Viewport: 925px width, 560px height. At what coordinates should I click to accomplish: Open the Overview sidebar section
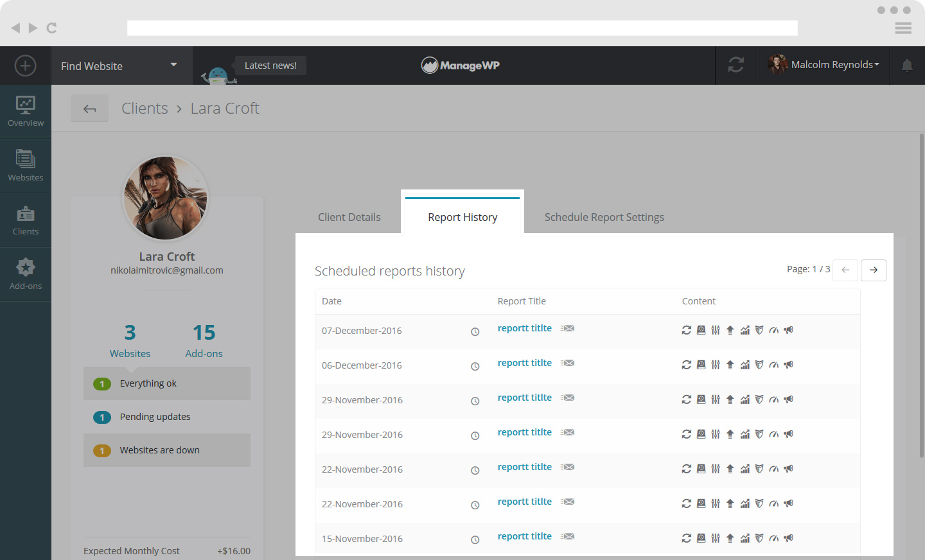[26, 112]
